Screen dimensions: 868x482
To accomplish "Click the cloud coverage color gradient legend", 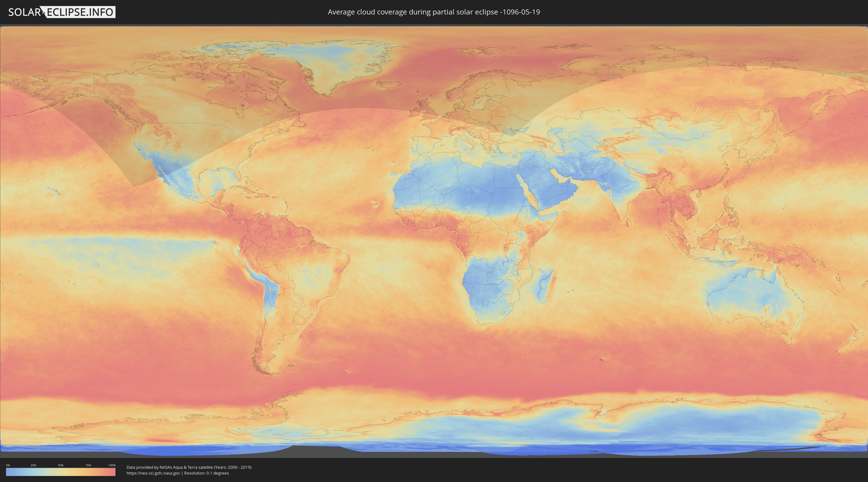I will tap(61, 472).
